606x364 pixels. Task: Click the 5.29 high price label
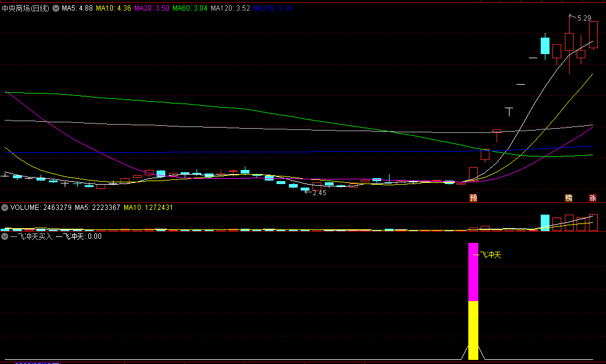coord(584,18)
